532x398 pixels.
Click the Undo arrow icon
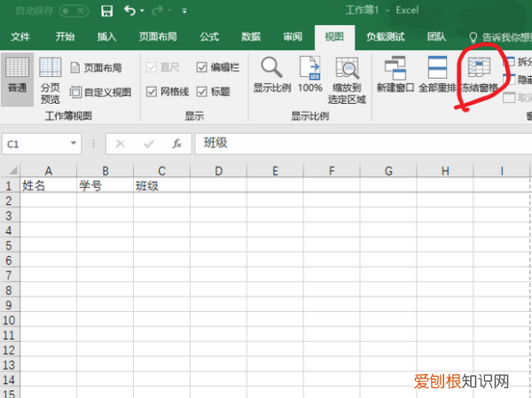[129, 11]
